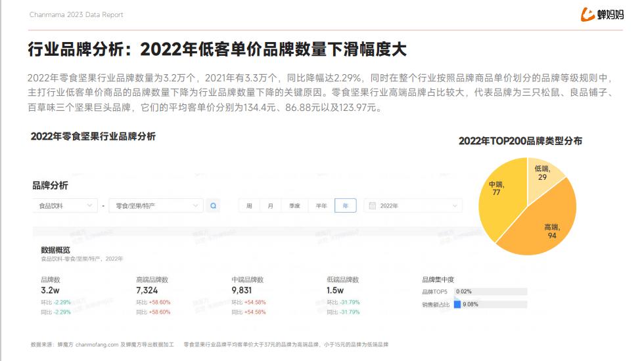Click 环比 +58.60% under 高端品牌数
This screenshot has width=644, height=361.
click(x=153, y=303)
